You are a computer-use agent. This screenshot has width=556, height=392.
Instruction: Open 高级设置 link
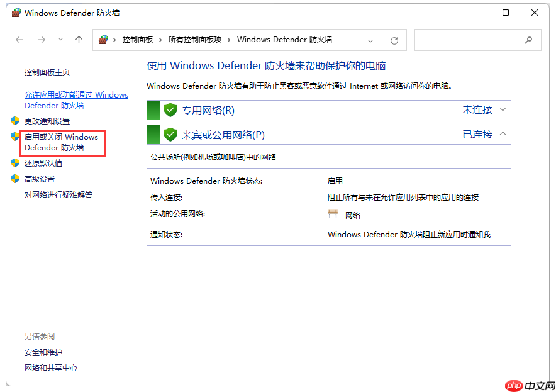tap(40, 179)
